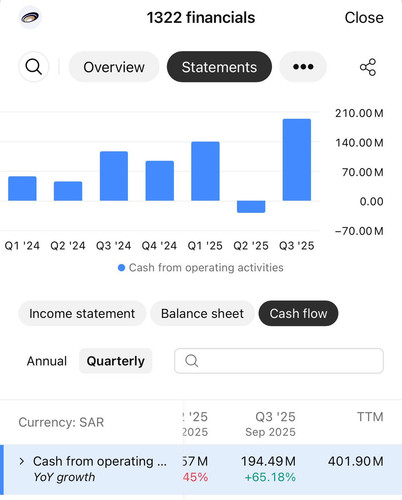402x500 pixels.
Task: Click the Q3 '25 Sep 2025 column header
Action: pos(270,424)
